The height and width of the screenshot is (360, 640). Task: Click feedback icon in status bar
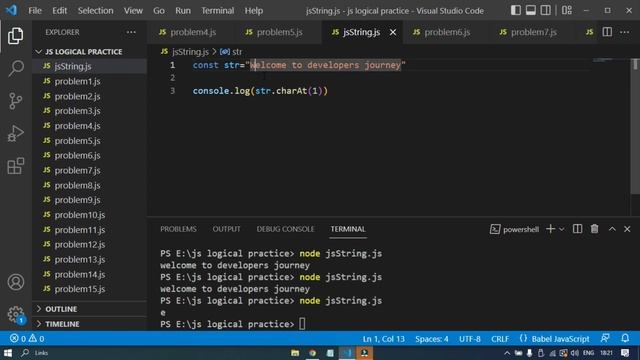click(x=605, y=338)
